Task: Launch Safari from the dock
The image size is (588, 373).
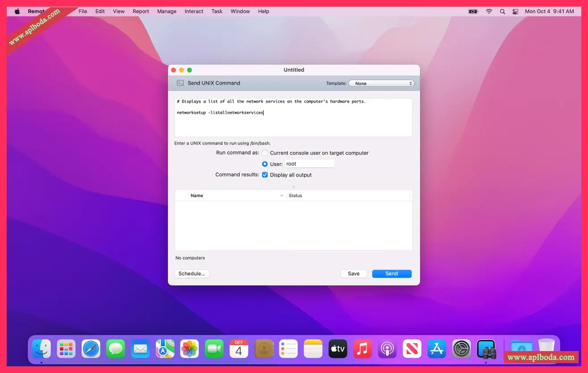Action: (91, 348)
